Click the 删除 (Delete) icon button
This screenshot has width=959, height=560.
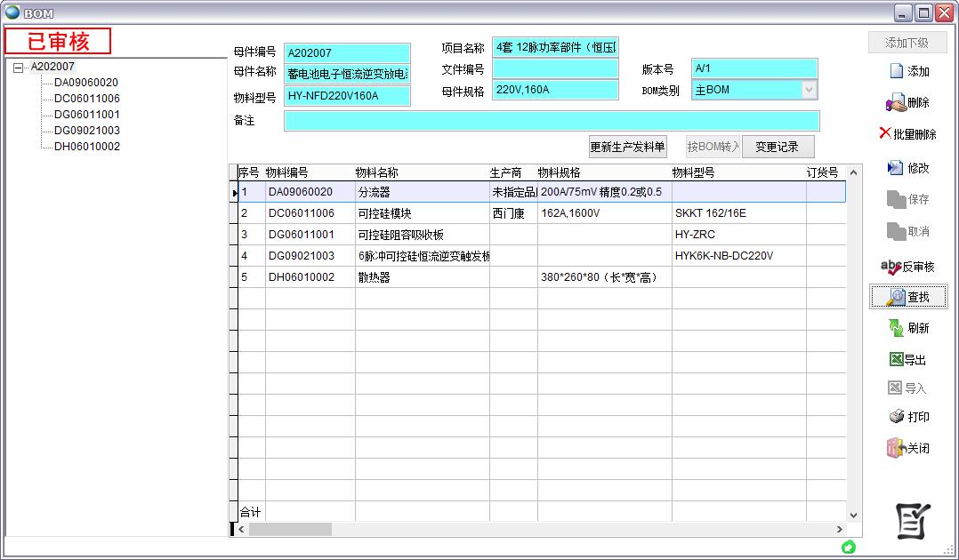pos(907,103)
